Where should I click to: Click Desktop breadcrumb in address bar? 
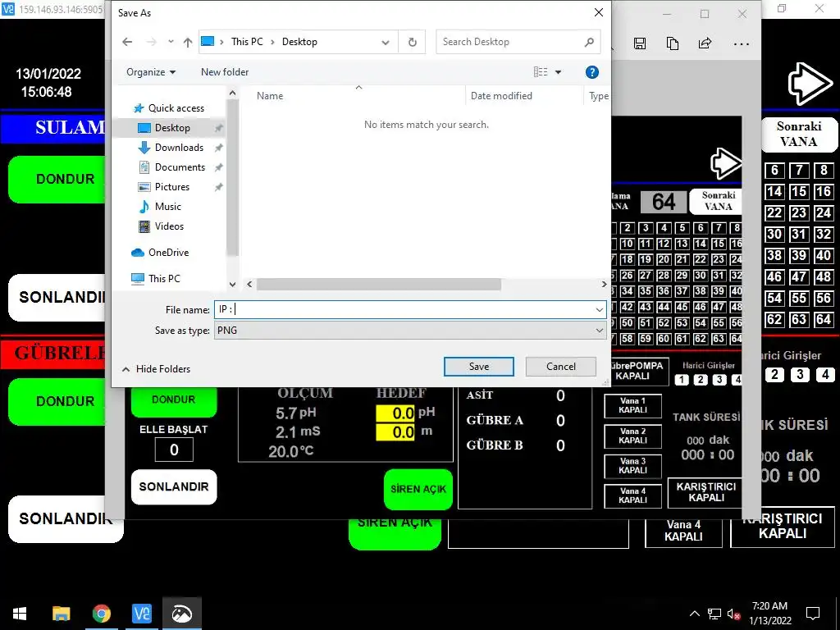point(299,42)
